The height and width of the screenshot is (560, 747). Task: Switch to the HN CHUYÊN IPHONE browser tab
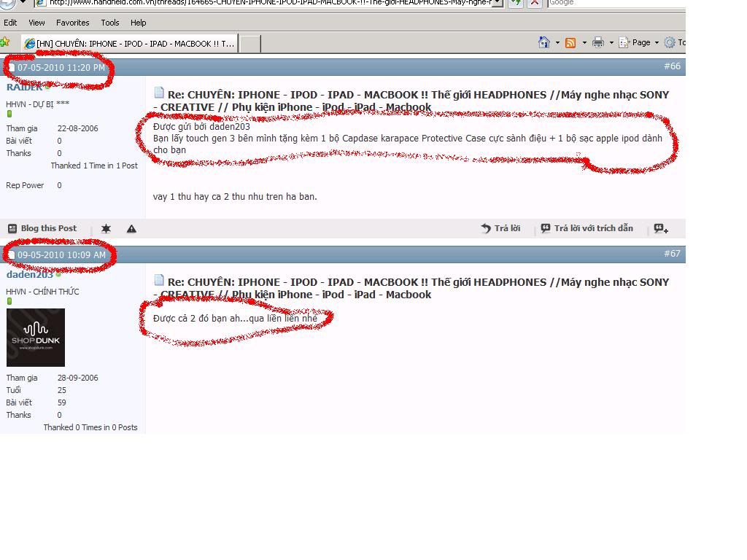point(130,44)
